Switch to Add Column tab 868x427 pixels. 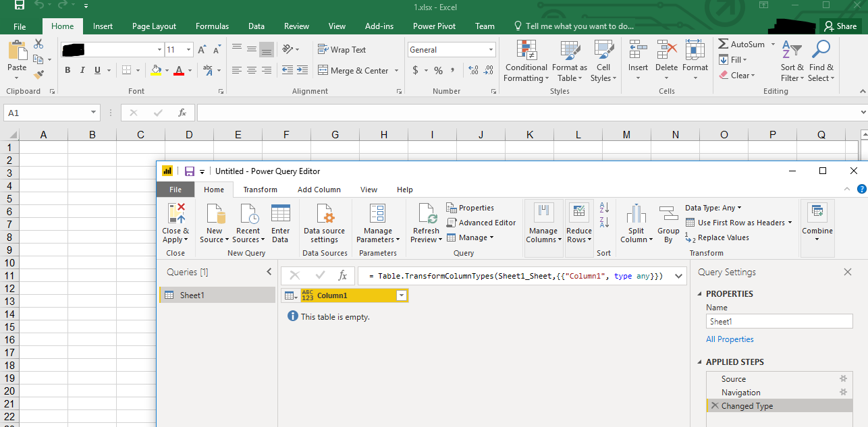pyautogui.click(x=319, y=190)
